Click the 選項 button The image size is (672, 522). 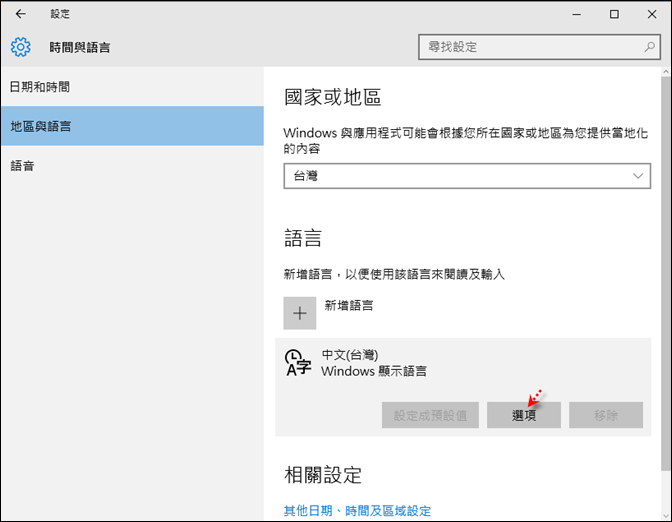[524, 415]
